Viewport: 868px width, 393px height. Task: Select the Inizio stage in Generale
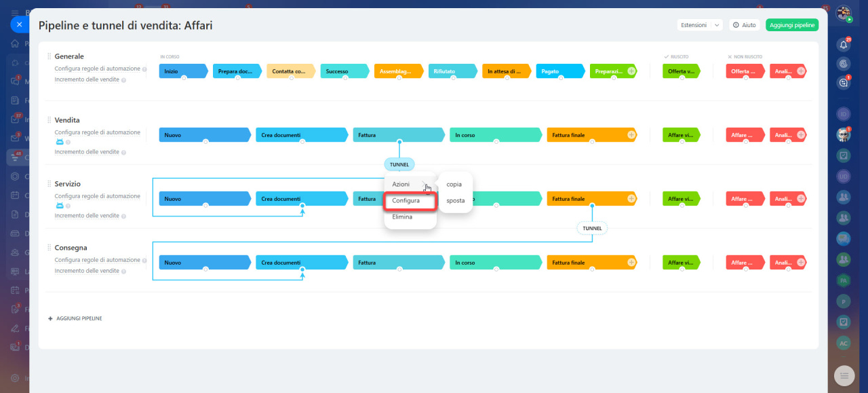click(x=183, y=71)
